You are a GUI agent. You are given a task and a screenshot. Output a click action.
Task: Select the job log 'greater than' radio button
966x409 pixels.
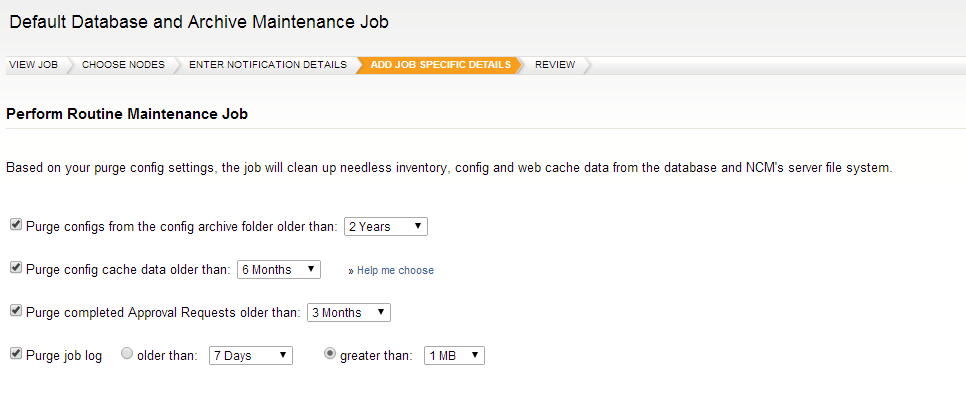pyautogui.click(x=331, y=354)
